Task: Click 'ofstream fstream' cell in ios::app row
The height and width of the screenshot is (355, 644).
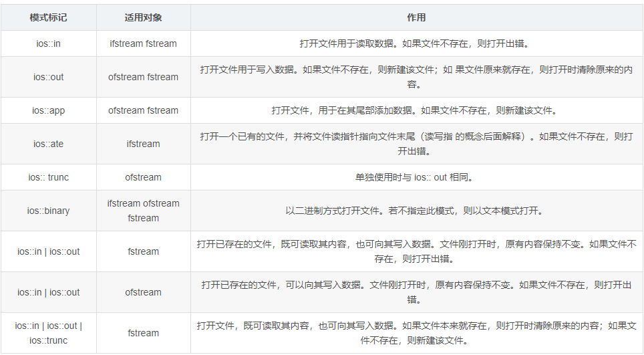Action: [144, 110]
